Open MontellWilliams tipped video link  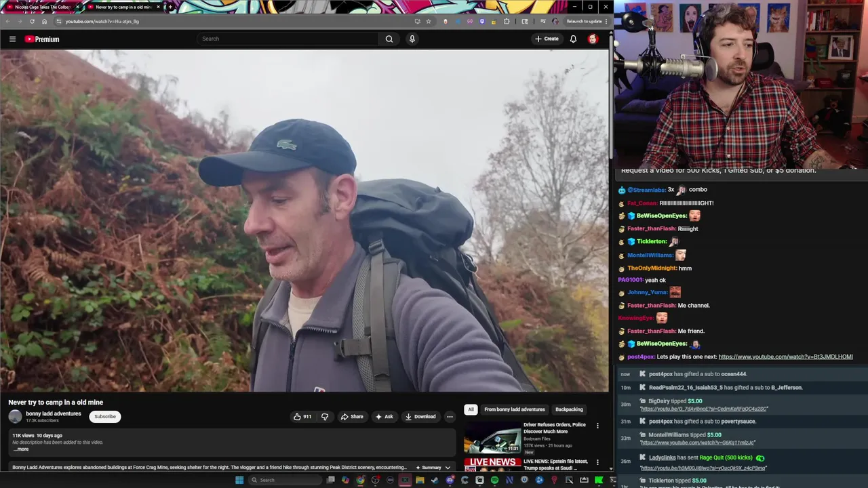[697, 443]
